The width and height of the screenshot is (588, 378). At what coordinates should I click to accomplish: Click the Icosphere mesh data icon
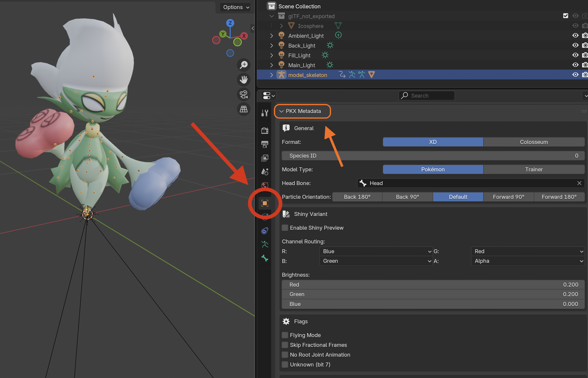[338, 25]
